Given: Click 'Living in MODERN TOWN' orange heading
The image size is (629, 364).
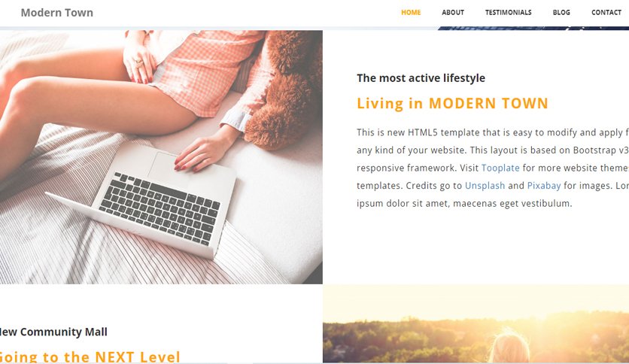Looking at the screenshot, I should point(452,104).
